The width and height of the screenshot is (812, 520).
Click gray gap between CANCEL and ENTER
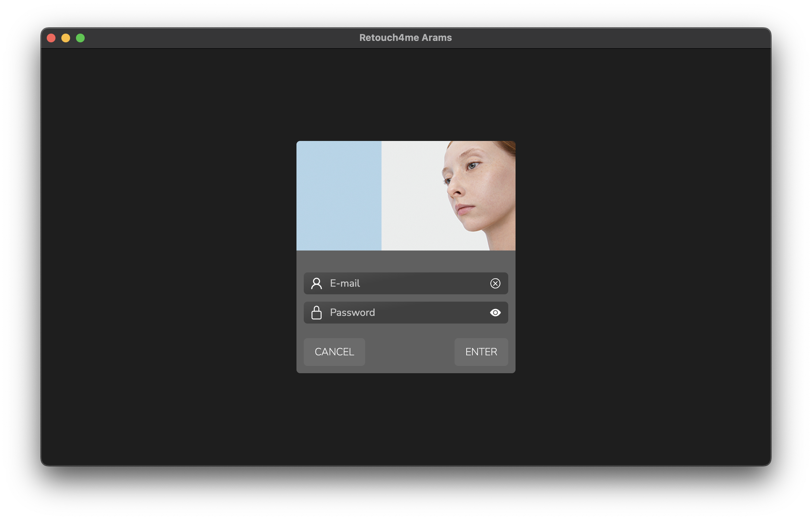point(410,352)
